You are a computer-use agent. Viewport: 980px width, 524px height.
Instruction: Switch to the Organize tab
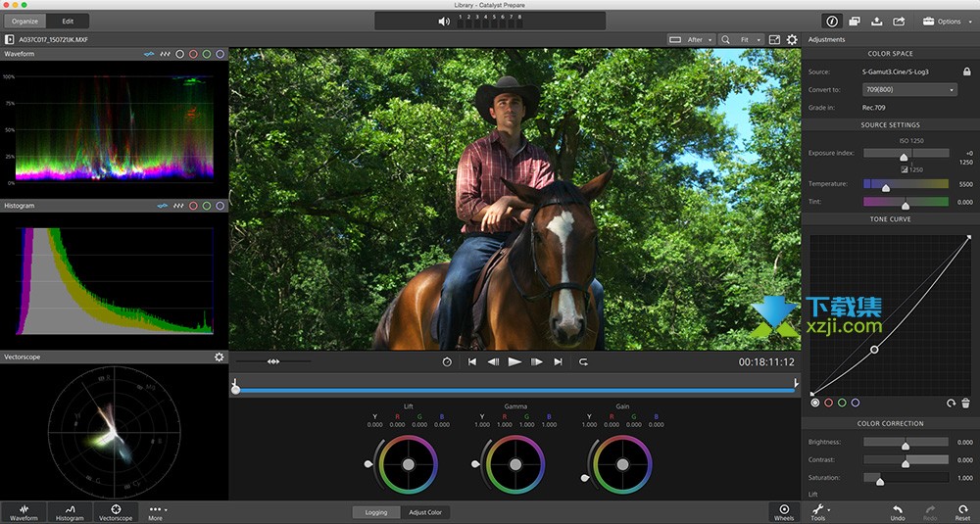click(25, 22)
